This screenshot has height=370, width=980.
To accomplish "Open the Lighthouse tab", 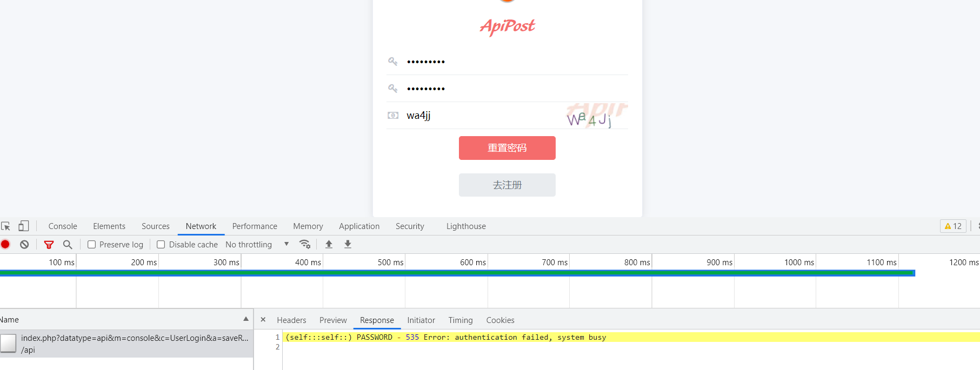I will click(466, 226).
